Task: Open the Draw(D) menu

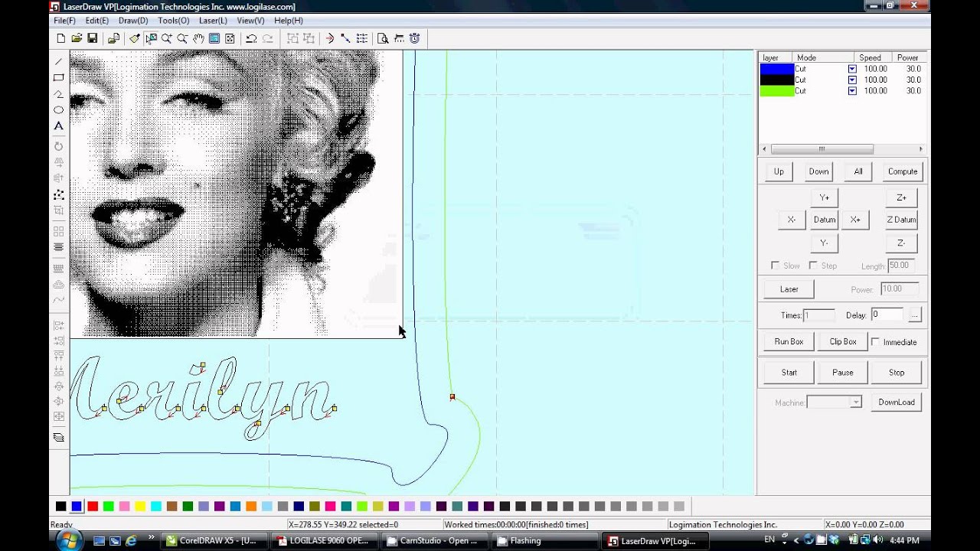Action: (x=132, y=21)
